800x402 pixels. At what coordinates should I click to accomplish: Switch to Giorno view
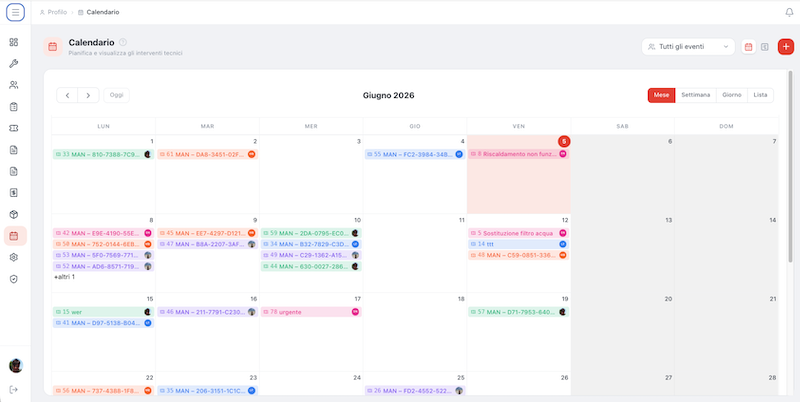[x=732, y=95]
